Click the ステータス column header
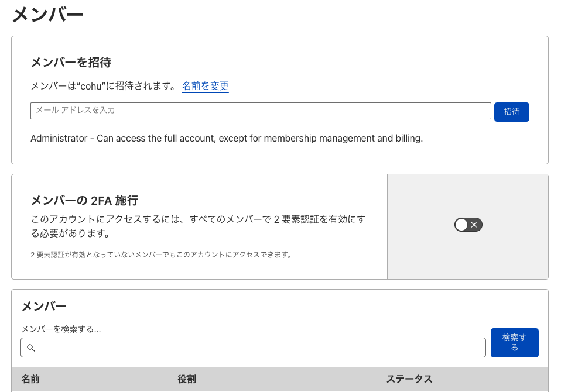 tap(409, 379)
